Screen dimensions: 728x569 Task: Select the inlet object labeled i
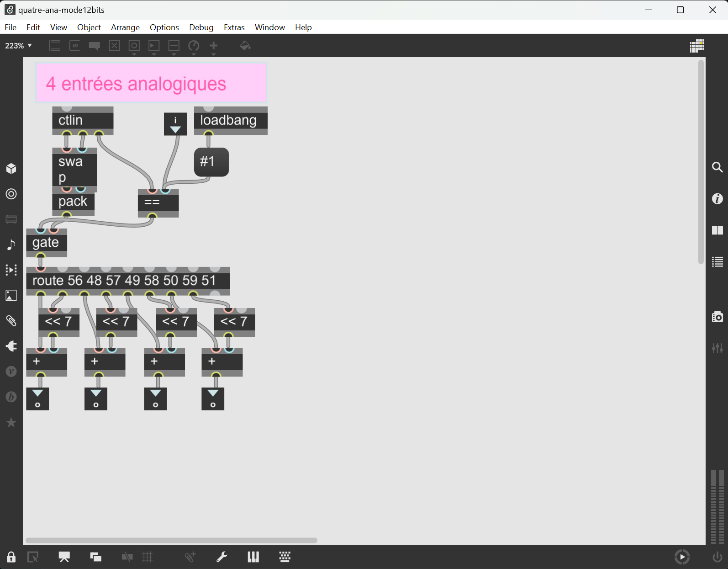click(175, 124)
